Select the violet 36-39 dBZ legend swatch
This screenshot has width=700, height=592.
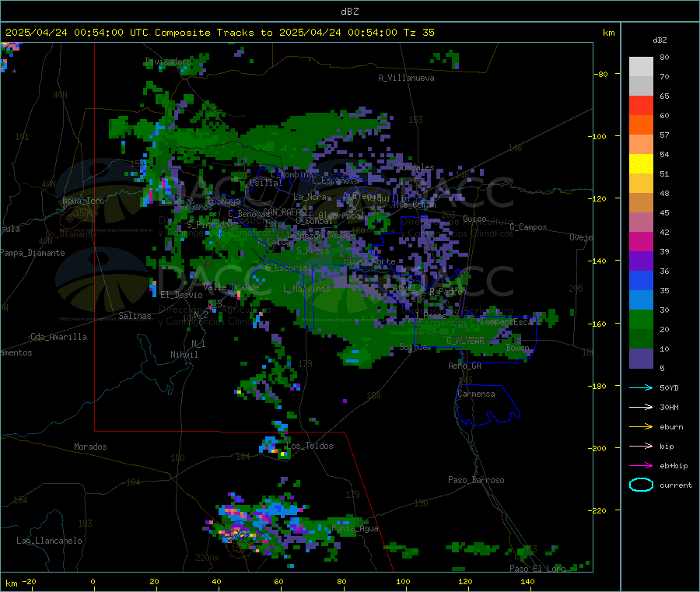point(641,261)
